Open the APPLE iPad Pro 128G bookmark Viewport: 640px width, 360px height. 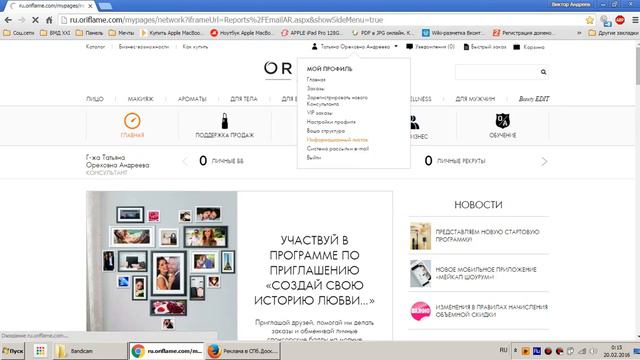[312, 33]
